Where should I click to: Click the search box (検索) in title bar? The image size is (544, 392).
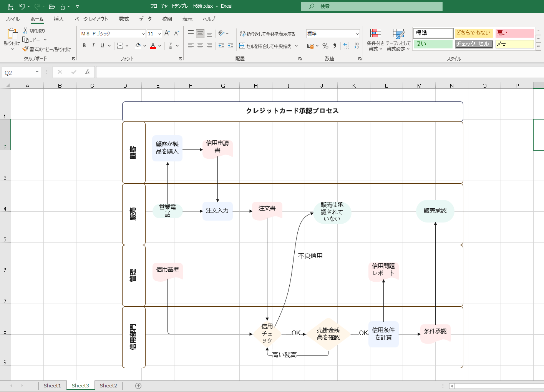pyautogui.click(x=372, y=7)
